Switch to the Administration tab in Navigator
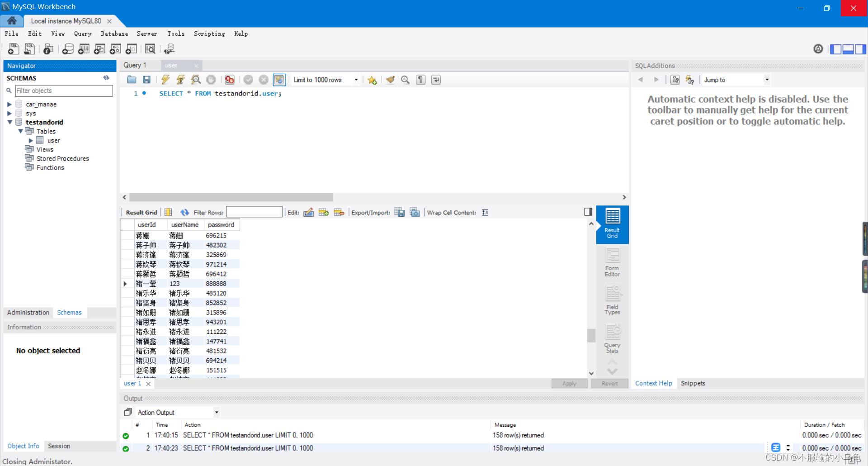Image resolution: width=868 pixels, height=466 pixels. tap(28, 312)
